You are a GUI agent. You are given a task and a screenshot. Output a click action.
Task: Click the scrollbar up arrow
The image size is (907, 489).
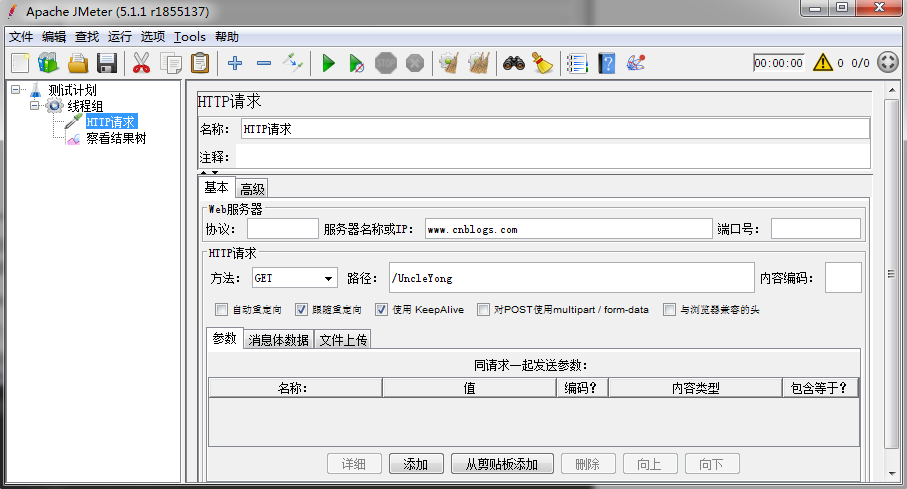(892, 90)
